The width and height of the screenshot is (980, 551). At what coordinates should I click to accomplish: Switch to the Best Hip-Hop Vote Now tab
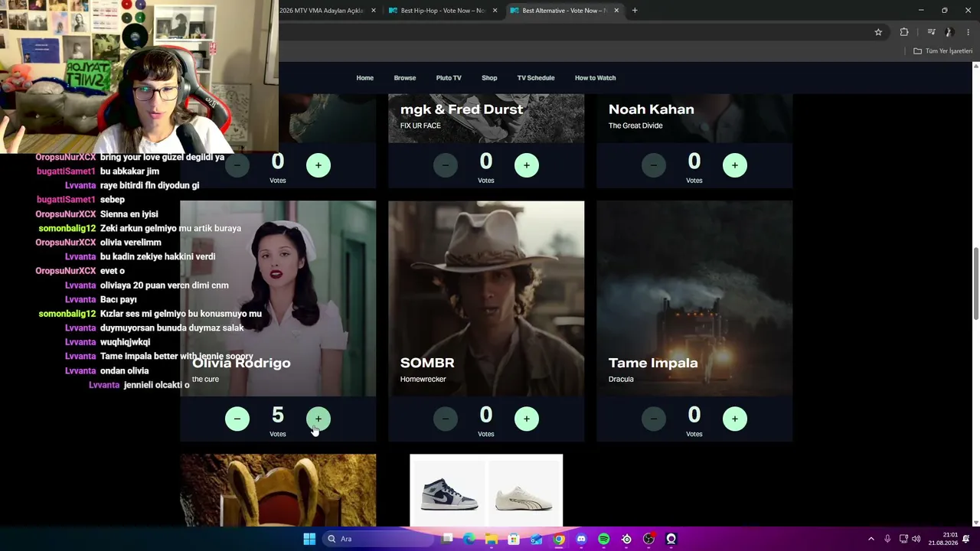[443, 11]
